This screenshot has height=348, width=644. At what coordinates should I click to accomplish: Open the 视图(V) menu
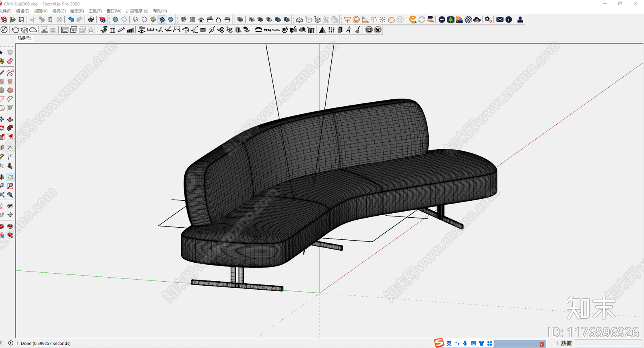(x=41, y=11)
